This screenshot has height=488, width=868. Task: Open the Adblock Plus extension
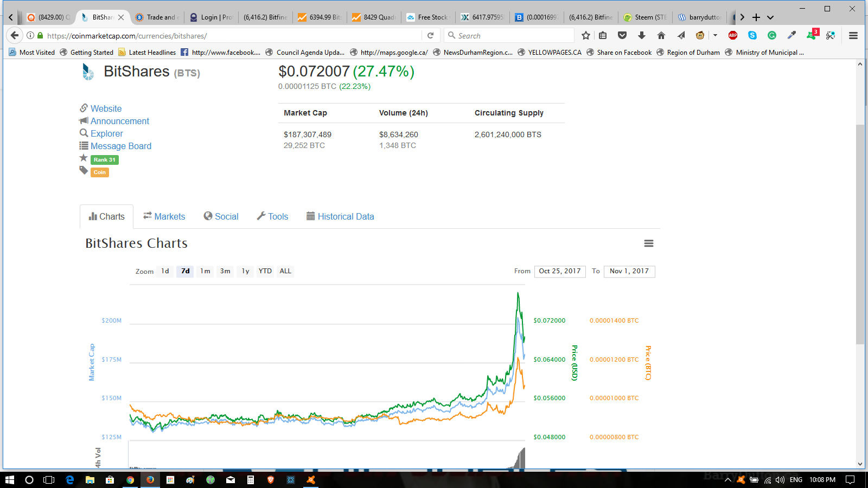pyautogui.click(x=733, y=36)
